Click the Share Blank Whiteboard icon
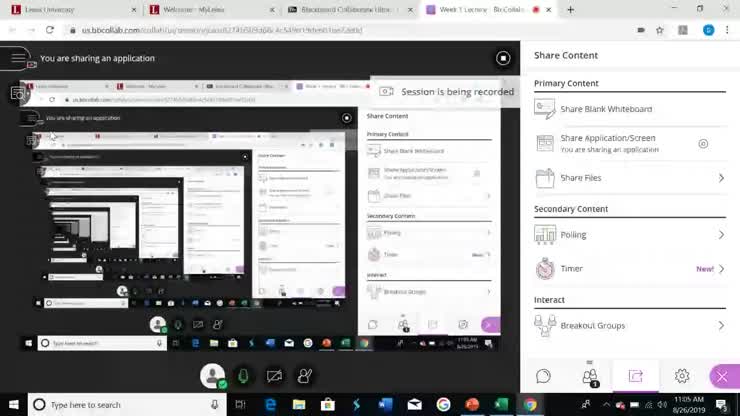The image size is (740, 416). [545, 109]
